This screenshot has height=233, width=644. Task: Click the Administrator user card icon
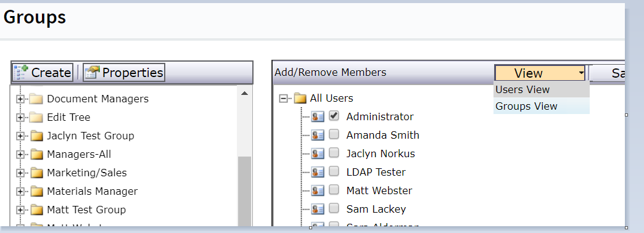(318, 117)
